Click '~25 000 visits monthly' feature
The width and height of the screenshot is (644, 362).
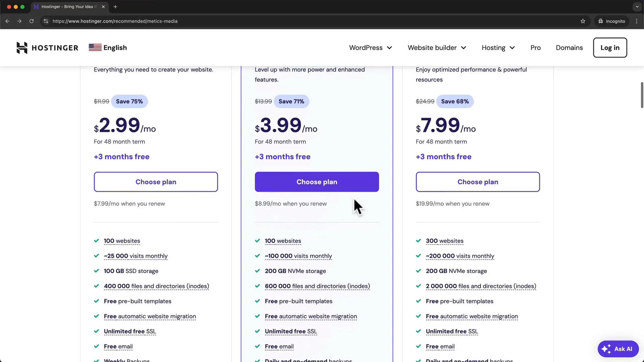(136, 256)
